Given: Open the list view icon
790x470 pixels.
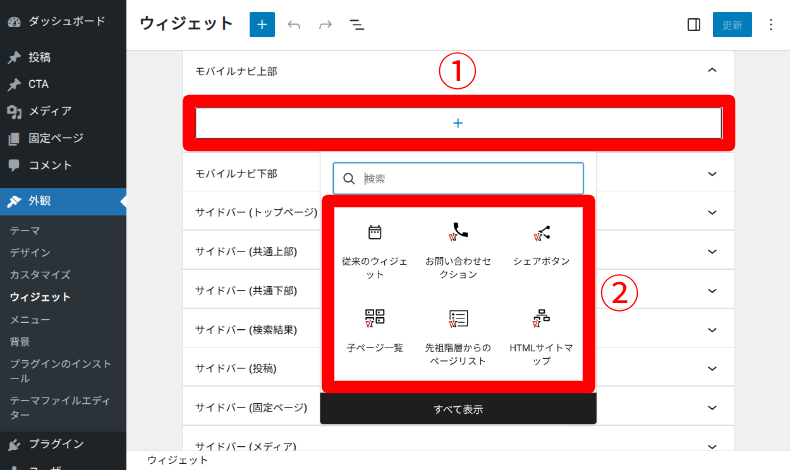Looking at the screenshot, I should (x=357, y=25).
